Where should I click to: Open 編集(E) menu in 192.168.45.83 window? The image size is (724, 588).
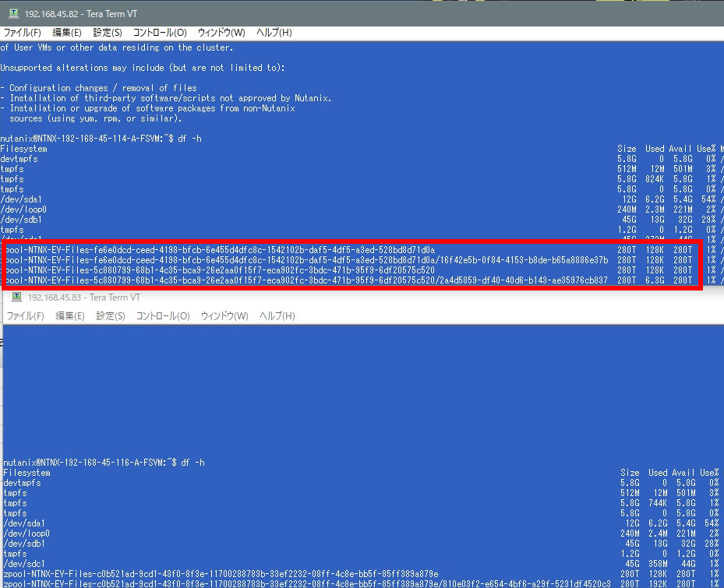[x=70, y=315]
